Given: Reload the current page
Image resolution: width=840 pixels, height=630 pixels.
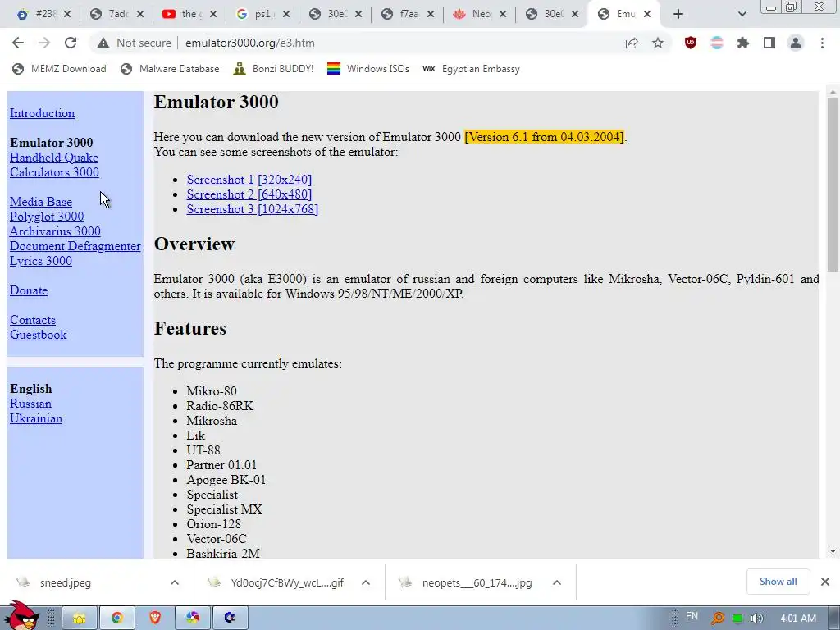Looking at the screenshot, I should (71, 43).
